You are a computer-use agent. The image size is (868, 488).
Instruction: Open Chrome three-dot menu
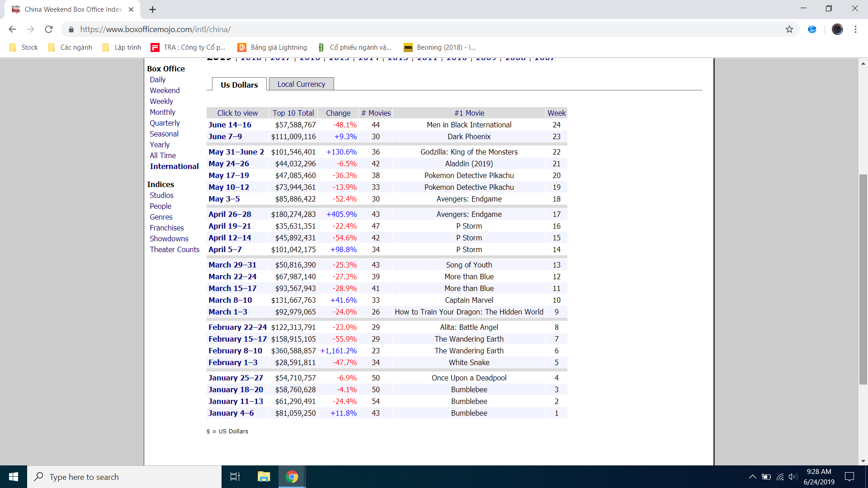pyautogui.click(x=855, y=29)
